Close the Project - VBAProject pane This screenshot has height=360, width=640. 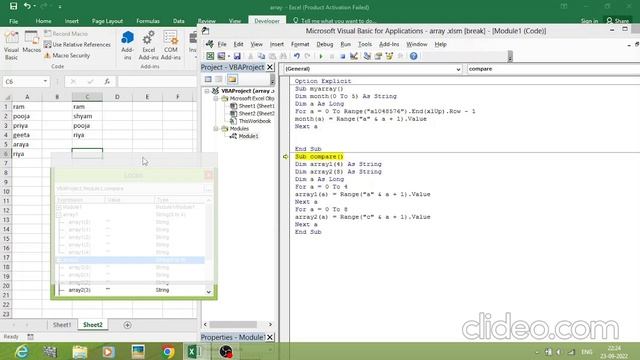270,67
